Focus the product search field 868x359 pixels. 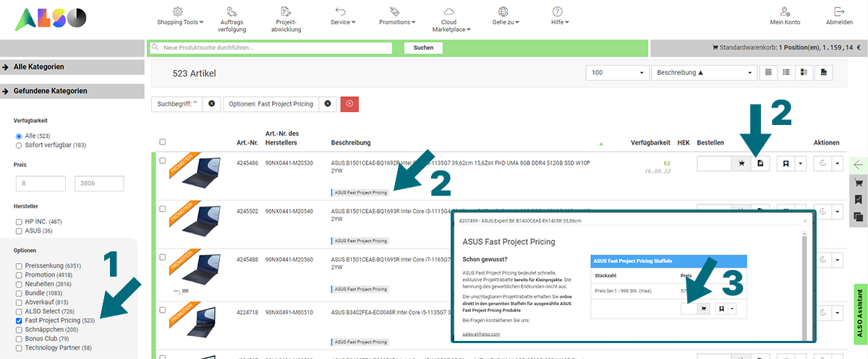(270, 48)
